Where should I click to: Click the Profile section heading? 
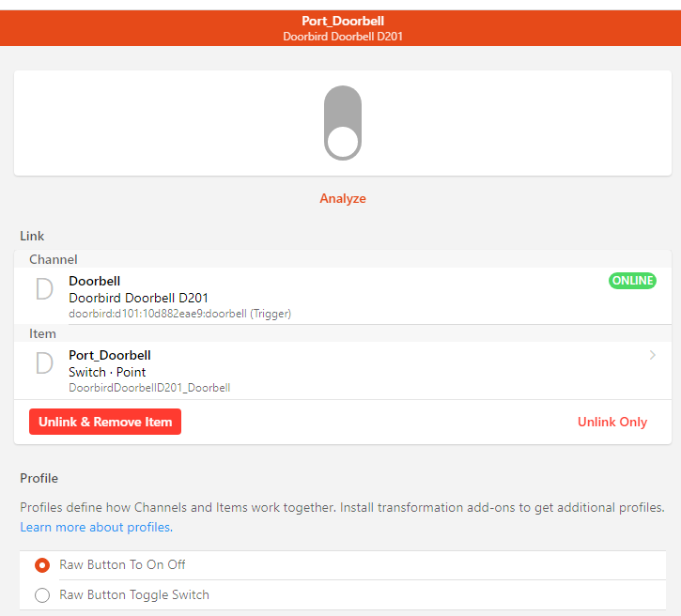tap(39, 478)
